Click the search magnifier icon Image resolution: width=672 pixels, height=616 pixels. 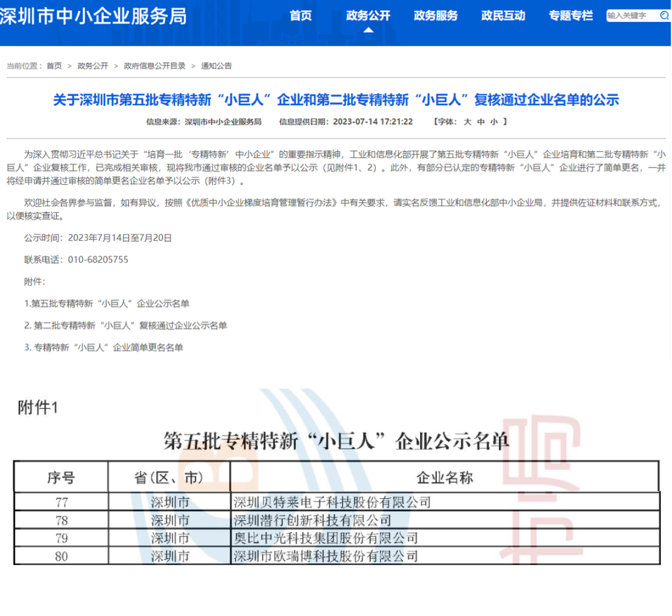[x=665, y=16]
